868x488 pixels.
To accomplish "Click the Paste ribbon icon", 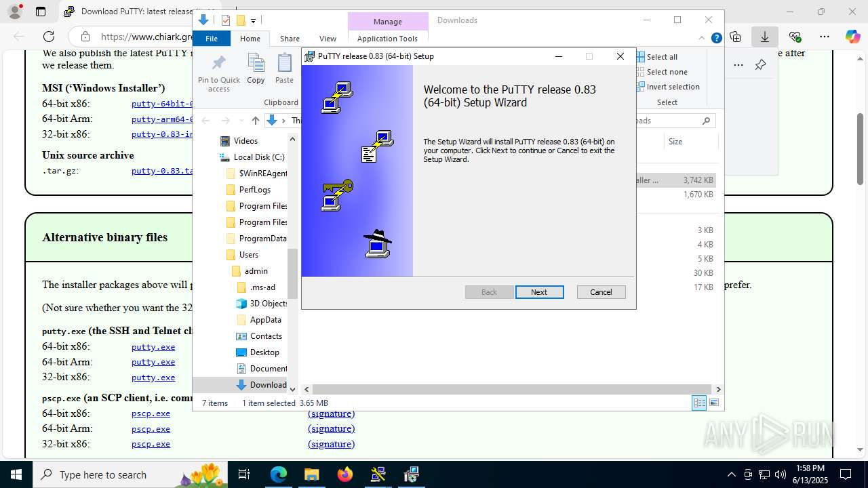I will [284, 69].
